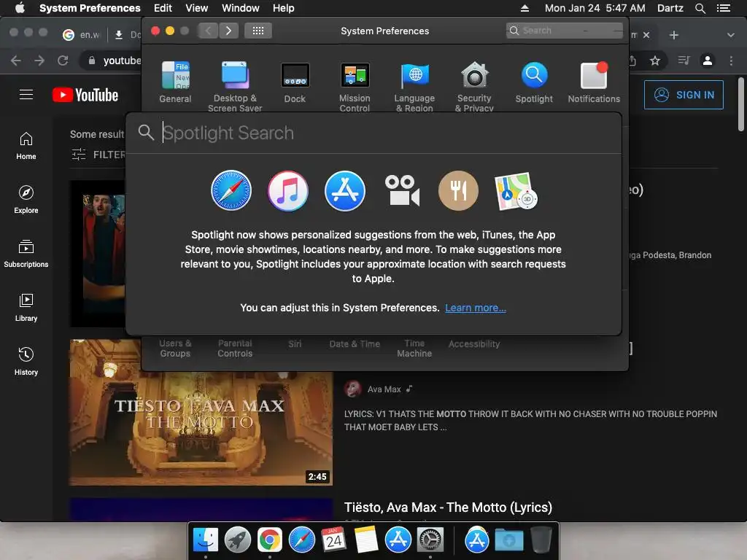
Task: Open YouTube Library in sidebar
Action: tap(26, 308)
